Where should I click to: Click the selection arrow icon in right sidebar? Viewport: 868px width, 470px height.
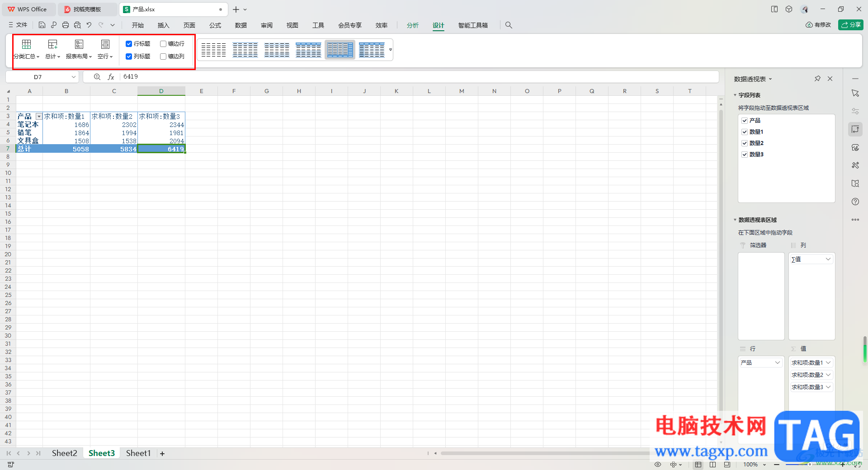click(855, 93)
